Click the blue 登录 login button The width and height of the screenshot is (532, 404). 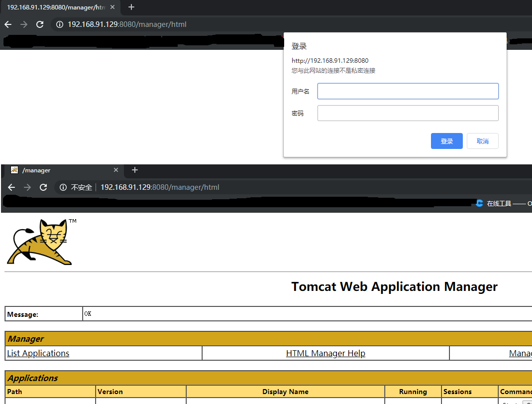446,141
